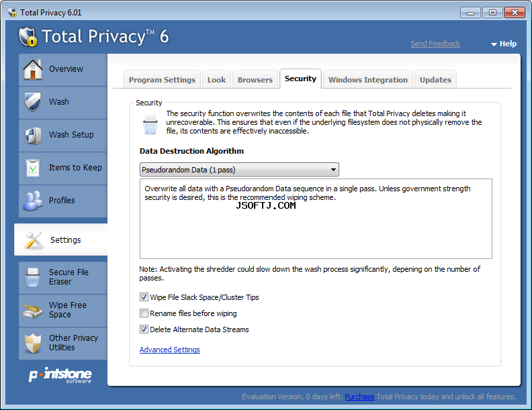Uncheck Wipe File Slack Space/Cluster Tips

click(x=144, y=297)
